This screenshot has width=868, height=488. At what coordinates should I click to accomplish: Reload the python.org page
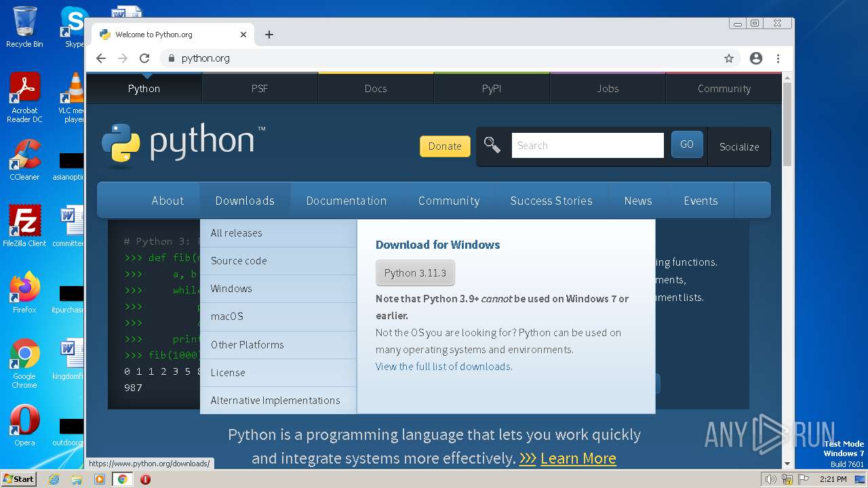144,58
